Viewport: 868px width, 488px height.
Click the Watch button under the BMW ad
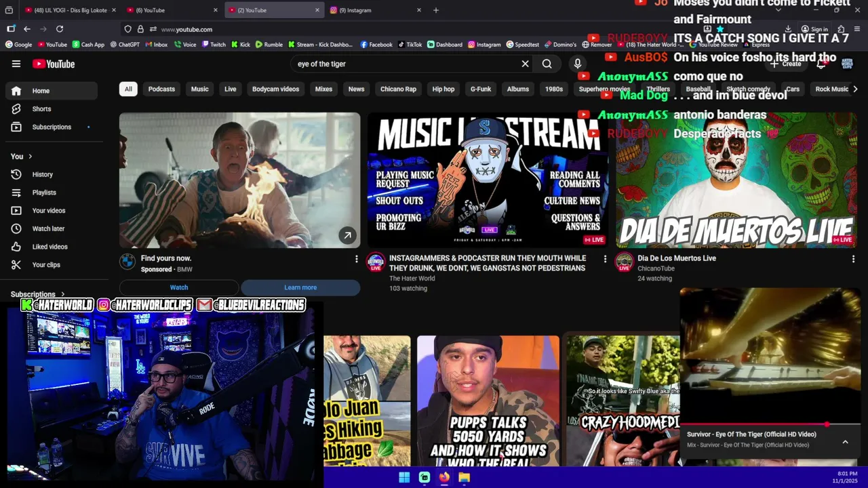tap(179, 287)
